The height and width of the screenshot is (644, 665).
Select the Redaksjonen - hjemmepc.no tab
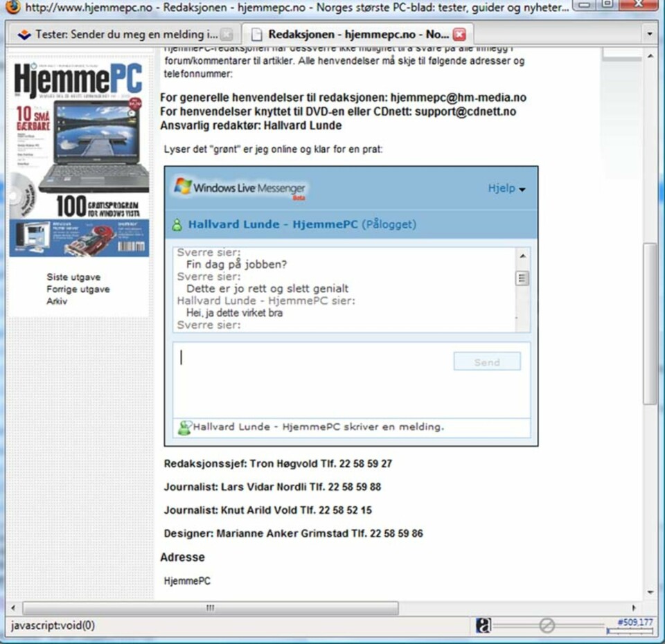coord(357,34)
